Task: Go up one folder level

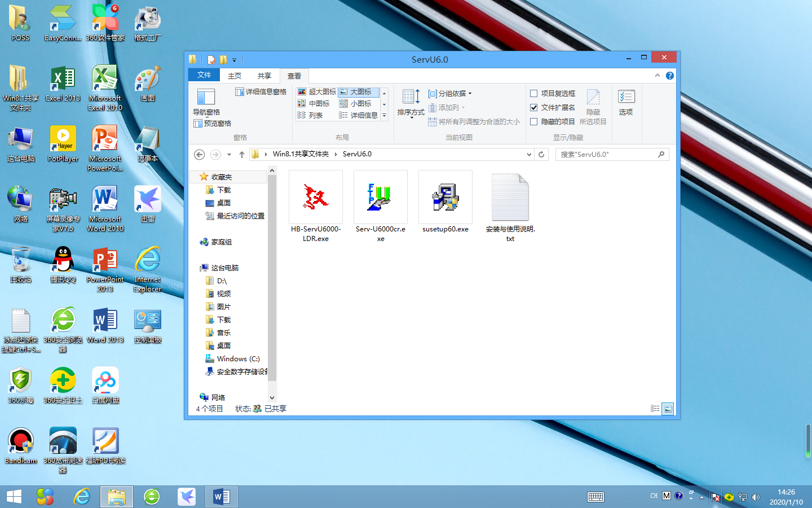Action: pyautogui.click(x=242, y=154)
